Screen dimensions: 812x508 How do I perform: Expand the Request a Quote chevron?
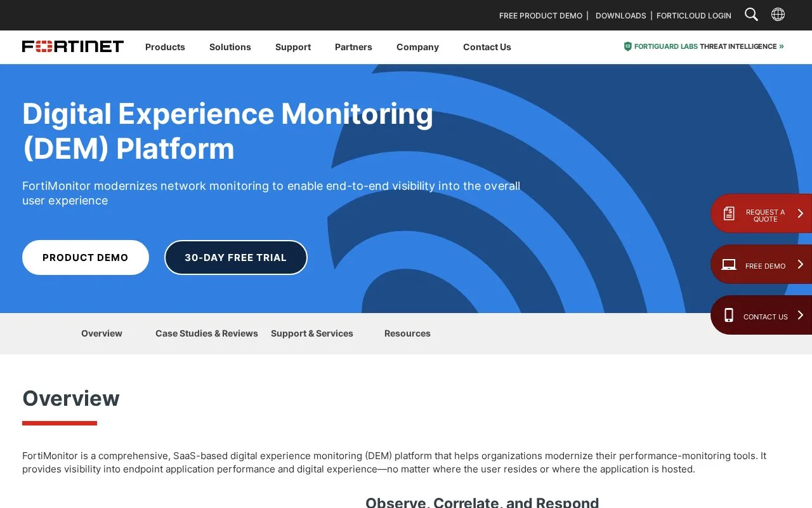point(800,213)
